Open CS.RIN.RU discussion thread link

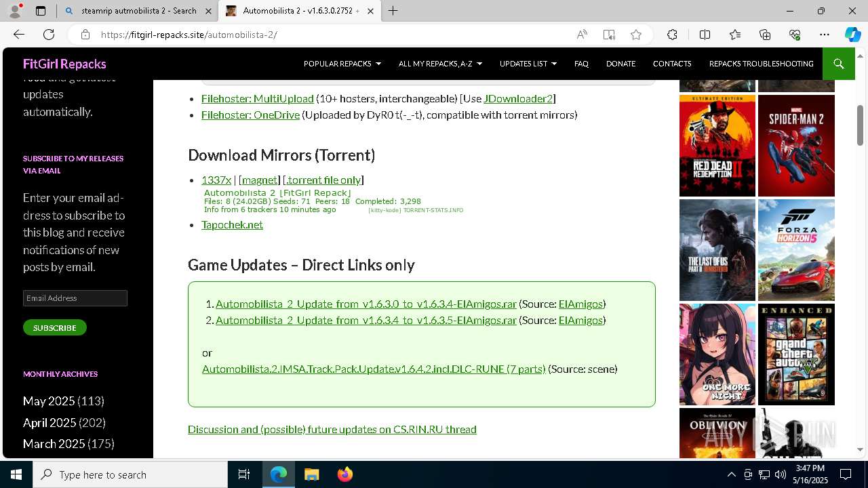coord(332,429)
